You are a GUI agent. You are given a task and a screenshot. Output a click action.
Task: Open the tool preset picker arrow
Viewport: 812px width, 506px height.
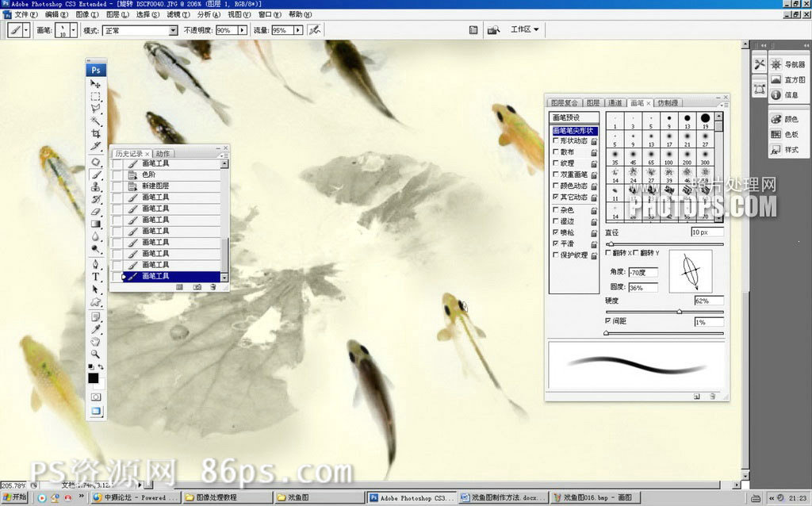pos(26,31)
